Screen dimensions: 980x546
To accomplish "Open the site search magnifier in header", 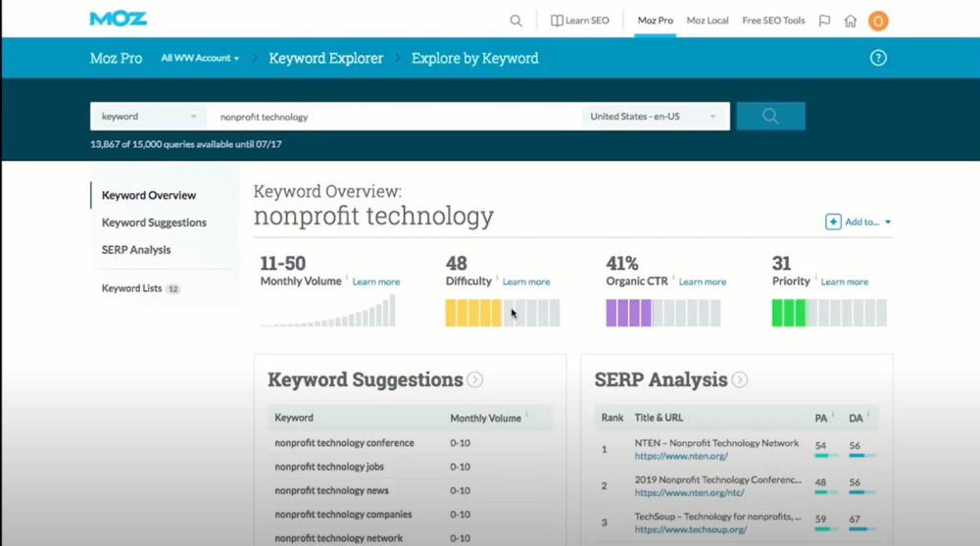I will tap(515, 21).
